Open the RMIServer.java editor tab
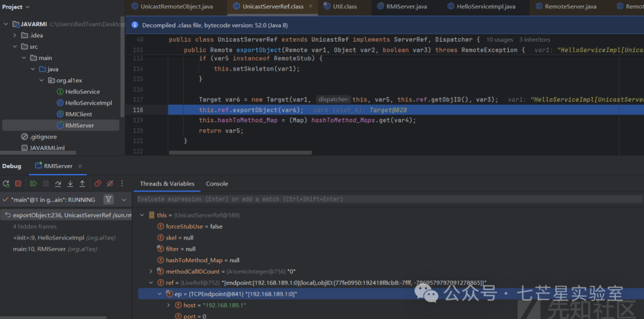The image size is (644, 319). pos(403,6)
